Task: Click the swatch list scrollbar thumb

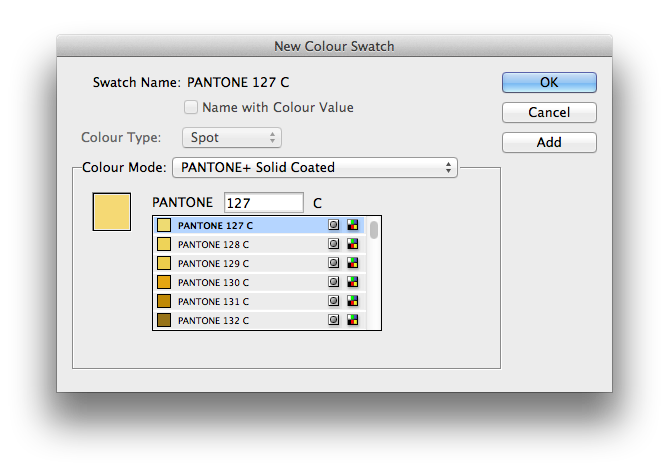Action: point(374,230)
